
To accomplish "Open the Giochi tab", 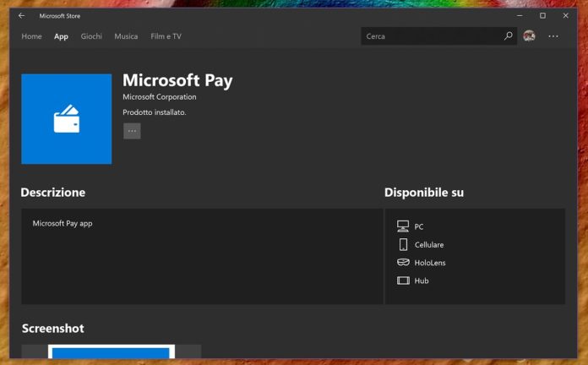I will 91,36.
